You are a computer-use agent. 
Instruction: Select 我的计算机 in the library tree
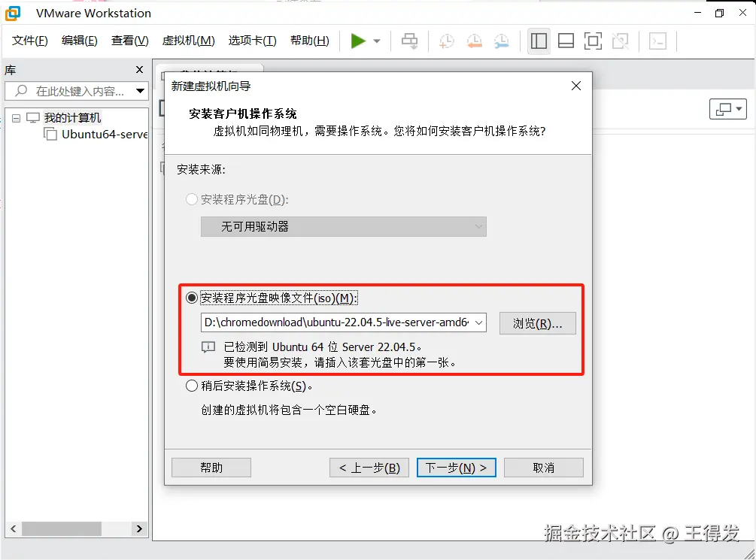pyautogui.click(x=72, y=117)
